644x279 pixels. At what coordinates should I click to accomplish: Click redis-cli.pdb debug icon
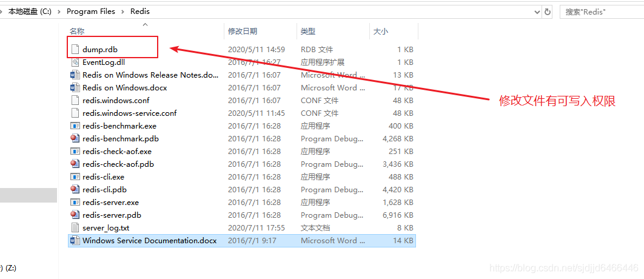75,189
